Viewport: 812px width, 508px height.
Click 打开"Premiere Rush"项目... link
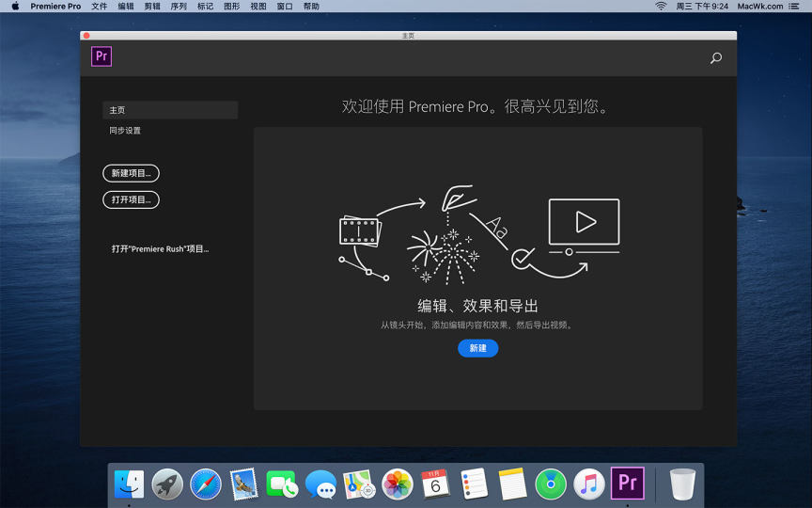(160, 249)
